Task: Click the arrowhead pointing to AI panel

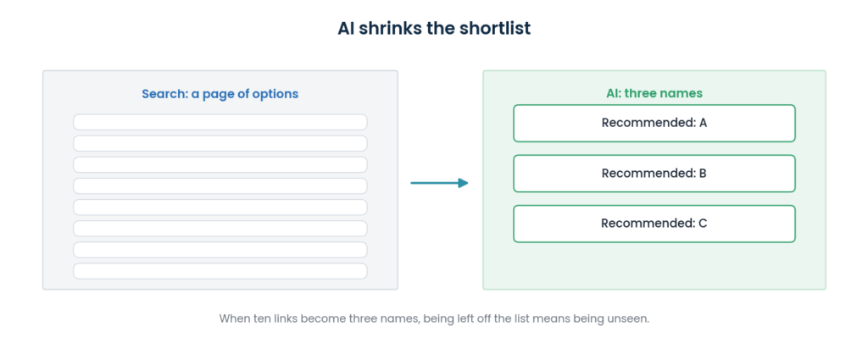Action: tap(464, 183)
